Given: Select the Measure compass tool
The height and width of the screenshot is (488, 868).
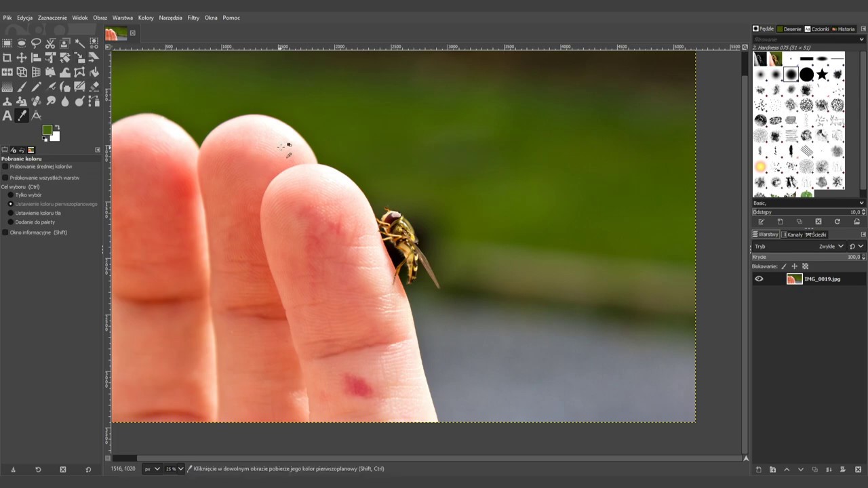Looking at the screenshot, I should click(x=36, y=116).
